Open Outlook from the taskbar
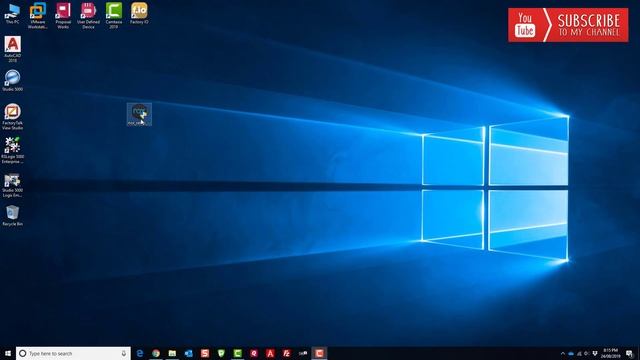The height and width of the screenshot is (360, 640). click(189, 353)
